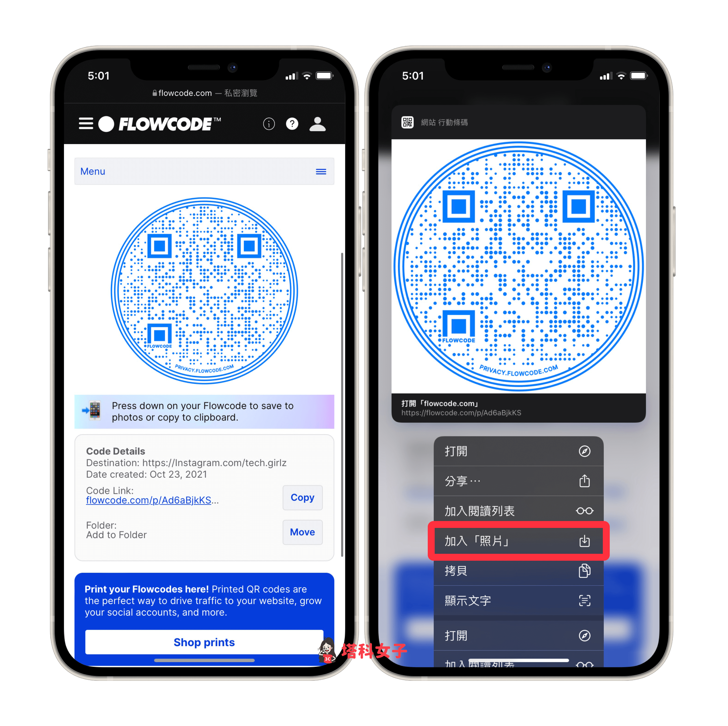Click the Move button next to Folder
728x726 pixels.
pyautogui.click(x=302, y=534)
